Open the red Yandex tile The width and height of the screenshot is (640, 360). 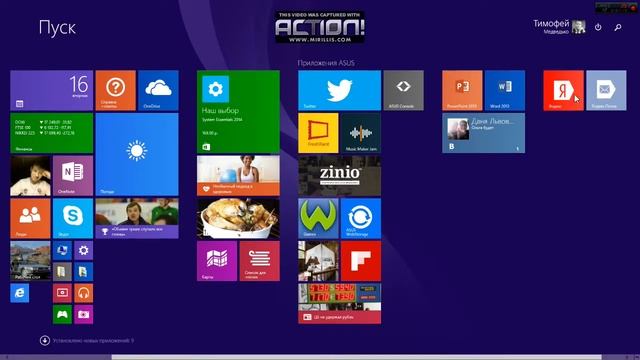(564, 90)
